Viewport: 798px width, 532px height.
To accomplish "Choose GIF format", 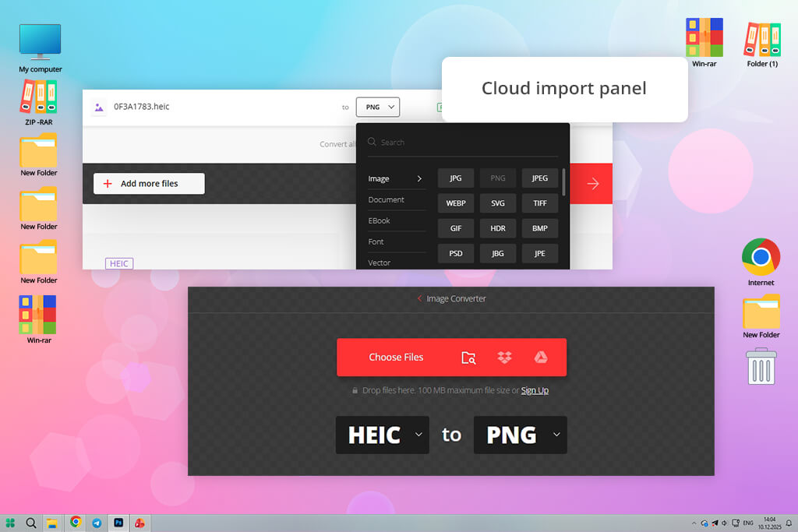I will [x=455, y=228].
